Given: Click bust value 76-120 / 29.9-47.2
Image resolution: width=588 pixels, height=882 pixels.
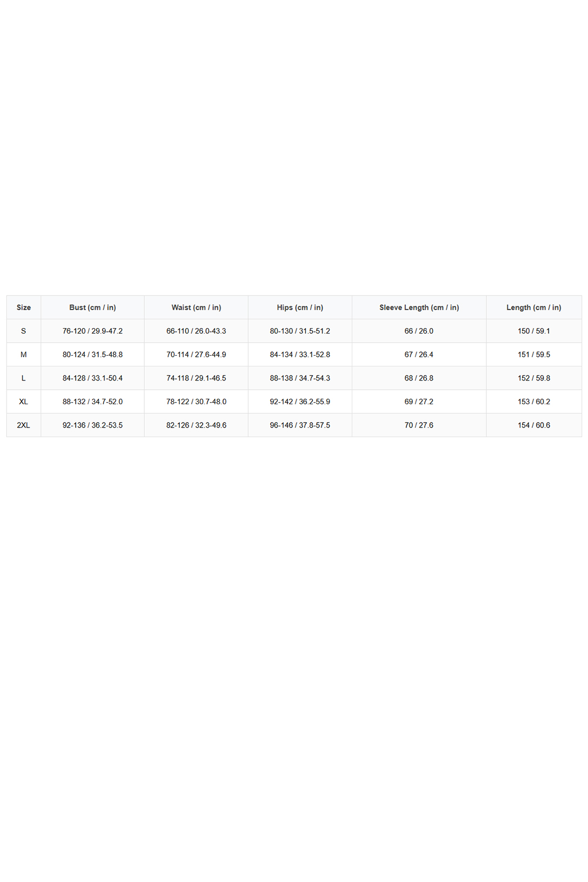Looking at the screenshot, I should point(92,331).
